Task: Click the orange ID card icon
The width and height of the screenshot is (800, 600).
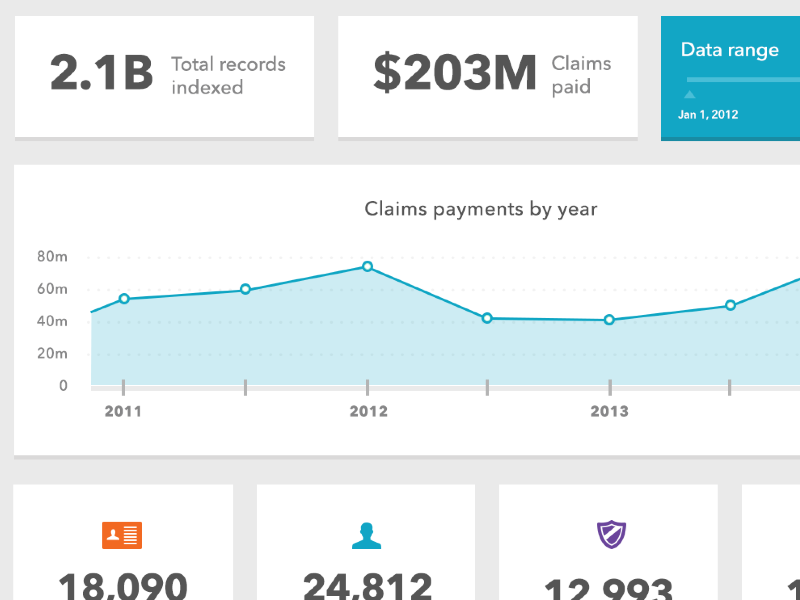Action: [x=122, y=535]
